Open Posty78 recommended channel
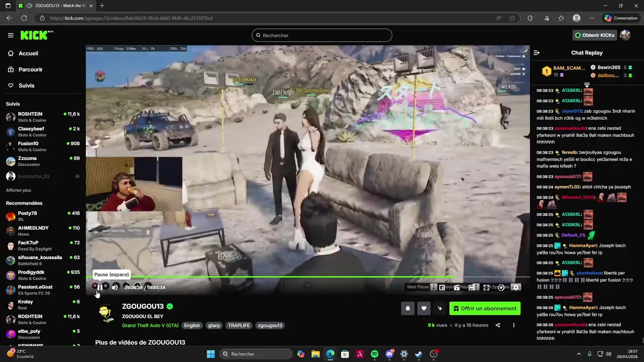Image resolution: width=644 pixels, height=362 pixels. coord(43,216)
